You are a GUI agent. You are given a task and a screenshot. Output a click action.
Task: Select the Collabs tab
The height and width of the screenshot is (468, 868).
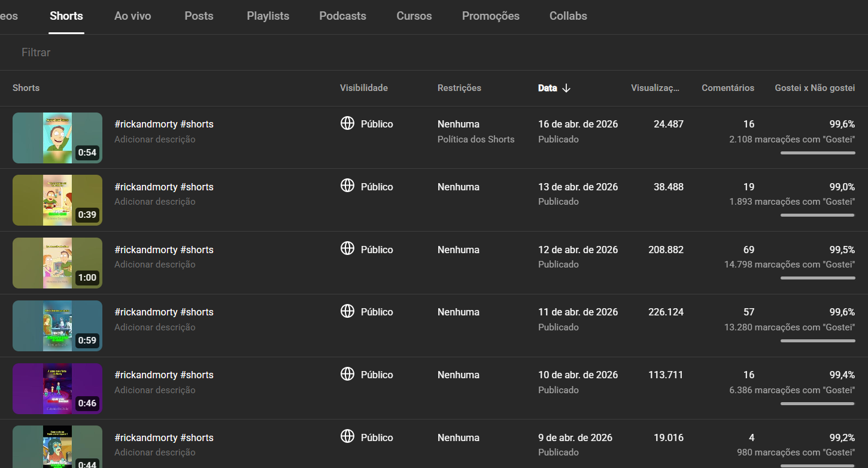568,16
